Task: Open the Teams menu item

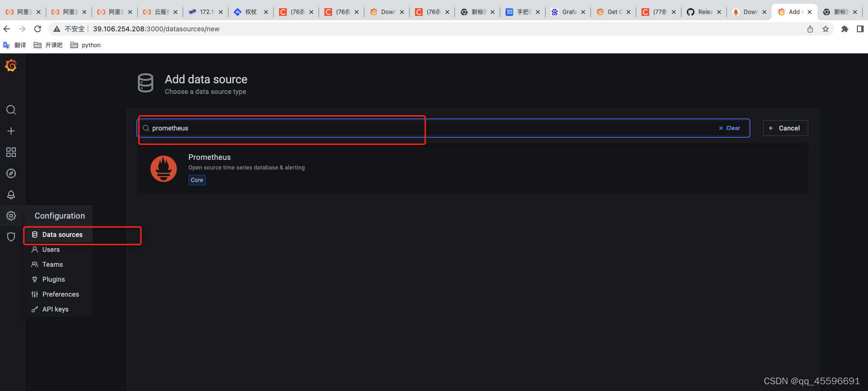Action: tap(58, 264)
